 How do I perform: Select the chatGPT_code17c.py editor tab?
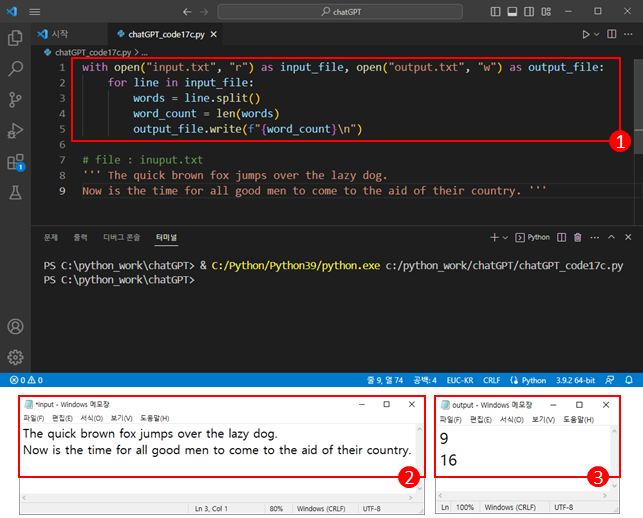[x=166, y=34]
